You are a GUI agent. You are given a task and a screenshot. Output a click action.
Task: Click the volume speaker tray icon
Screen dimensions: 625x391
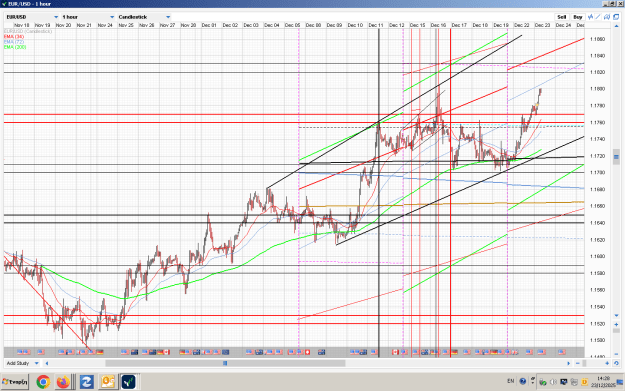[553, 382]
